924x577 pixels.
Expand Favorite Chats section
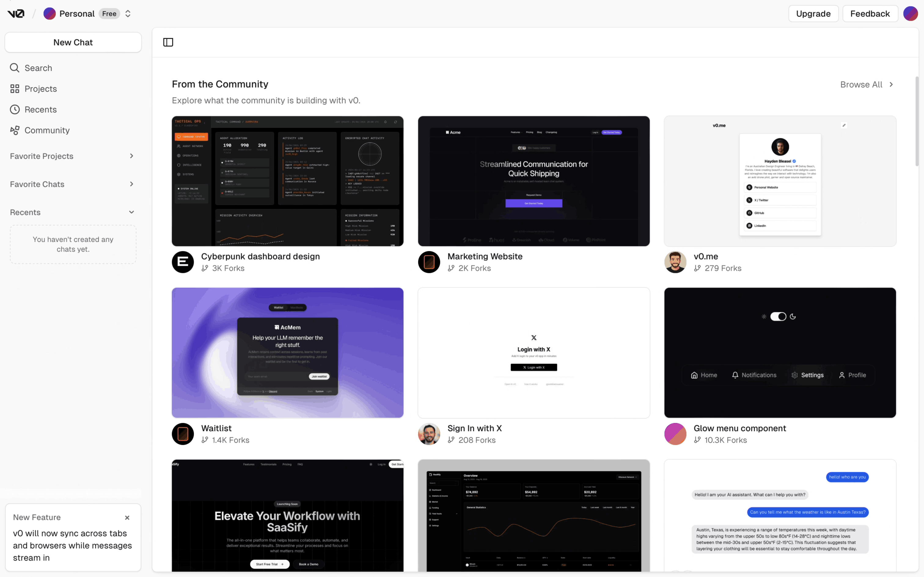(131, 184)
